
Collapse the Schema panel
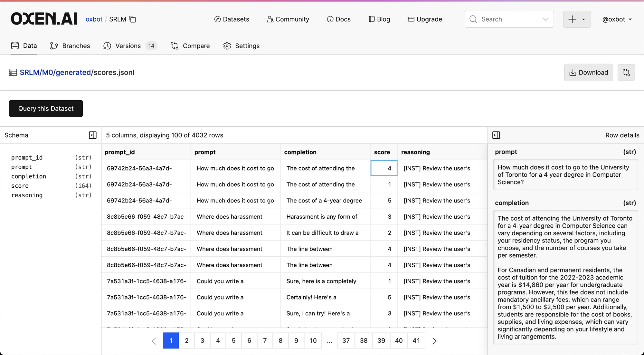pos(93,135)
